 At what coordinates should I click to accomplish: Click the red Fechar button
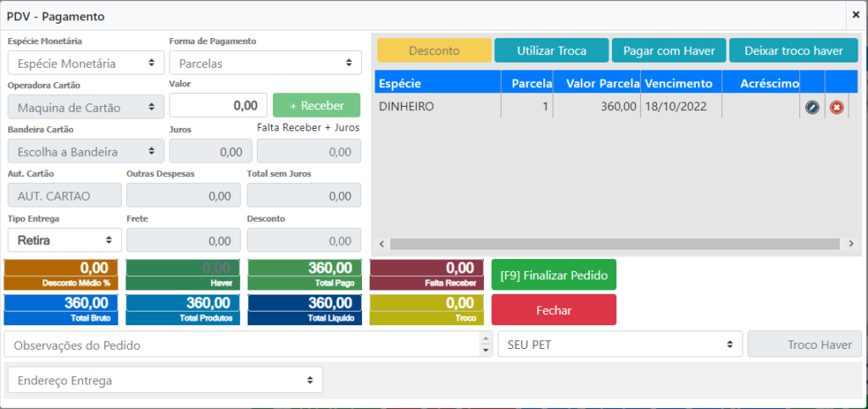pos(554,310)
